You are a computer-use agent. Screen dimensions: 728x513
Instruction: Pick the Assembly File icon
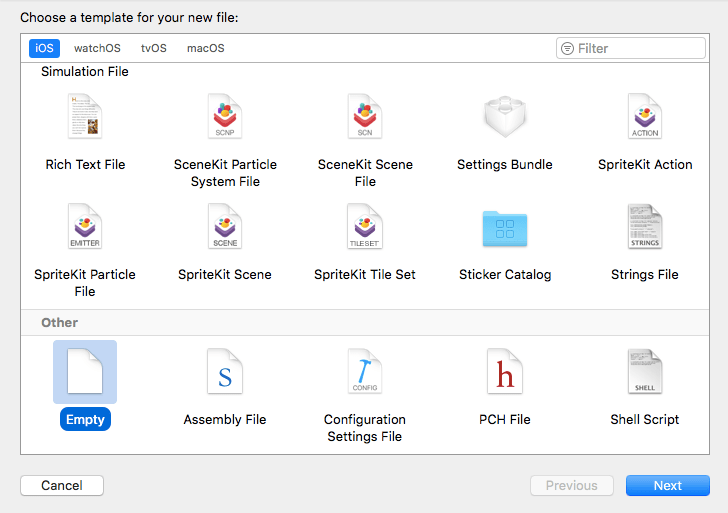click(225, 371)
